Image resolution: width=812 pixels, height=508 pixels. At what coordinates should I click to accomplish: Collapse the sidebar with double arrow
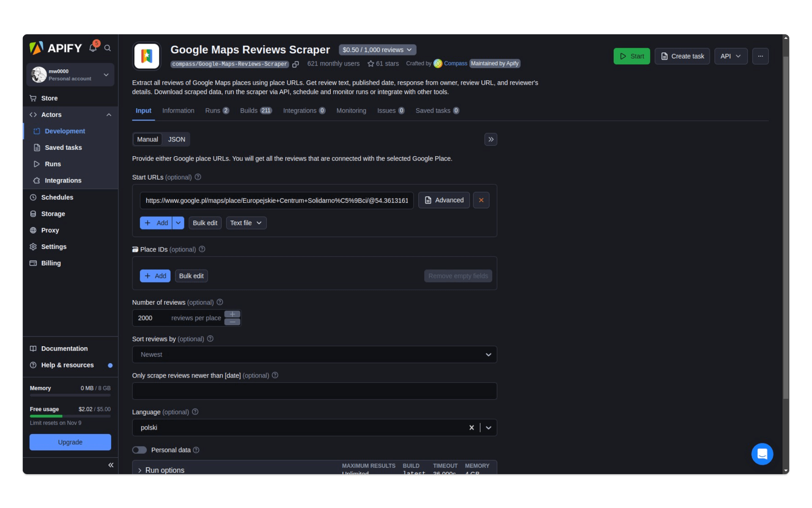pyautogui.click(x=111, y=465)
